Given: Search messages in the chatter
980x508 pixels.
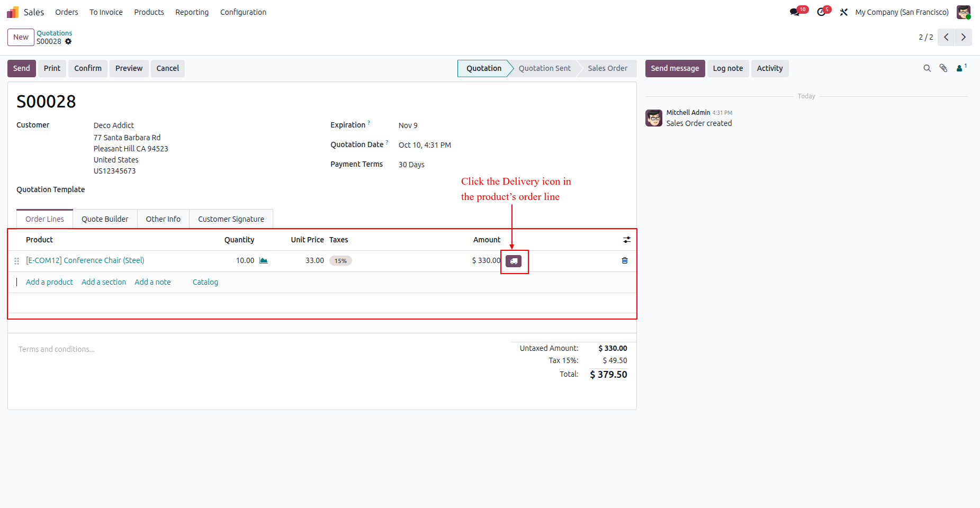Looking at the screenshot, I should 927,68.
